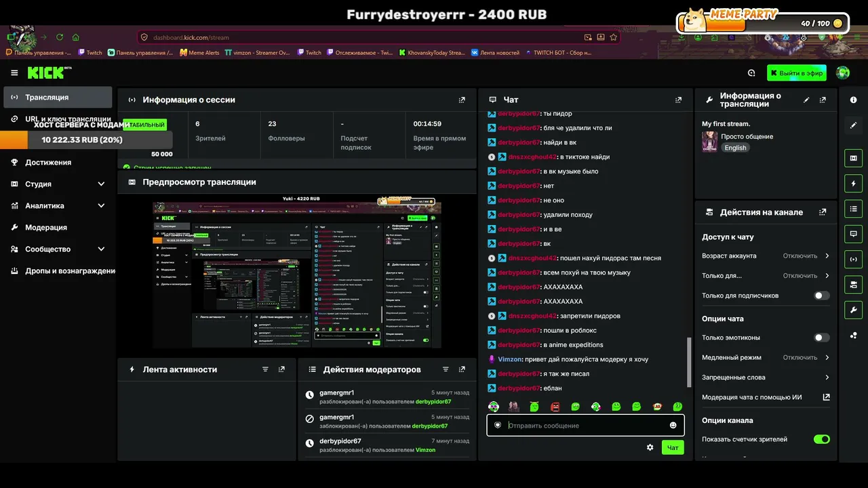
Task: Go to the browser home page
Action: coord(76,37)
